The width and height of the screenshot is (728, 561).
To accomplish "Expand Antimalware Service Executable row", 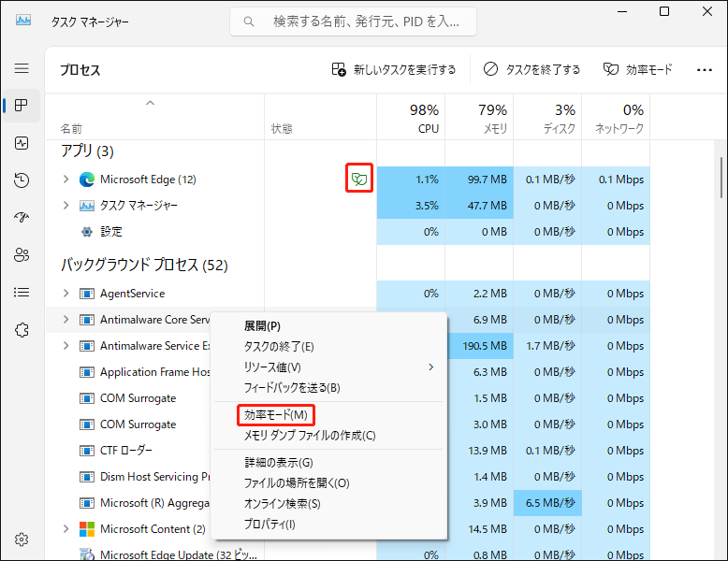I will pos(66,346).
